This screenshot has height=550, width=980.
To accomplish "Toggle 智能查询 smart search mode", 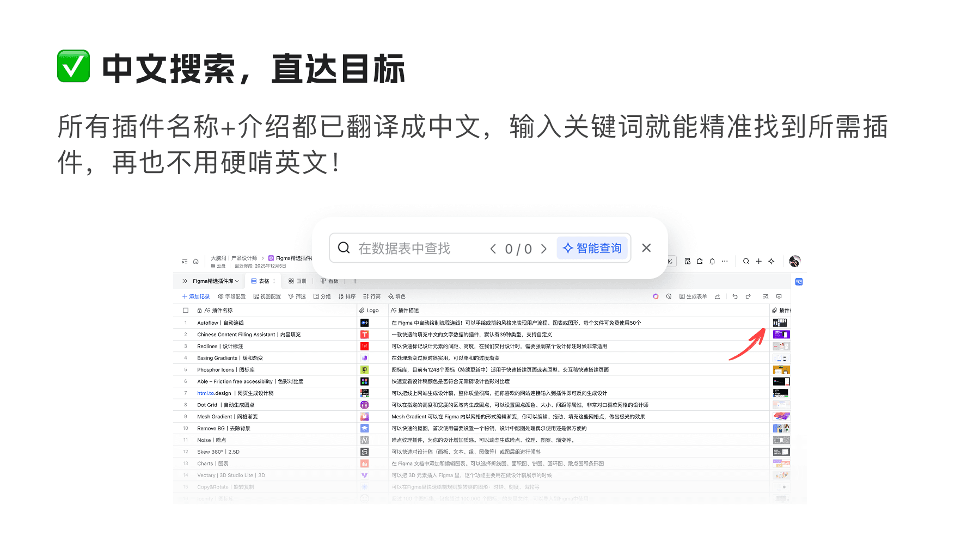I will (x=593, y=248).
